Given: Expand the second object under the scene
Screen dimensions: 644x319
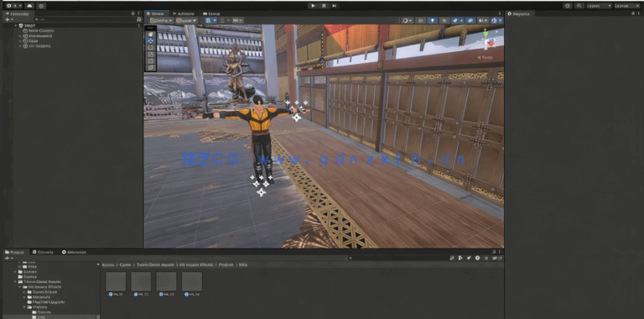Looking at the screenshot, I should click(x=20, y=36).
